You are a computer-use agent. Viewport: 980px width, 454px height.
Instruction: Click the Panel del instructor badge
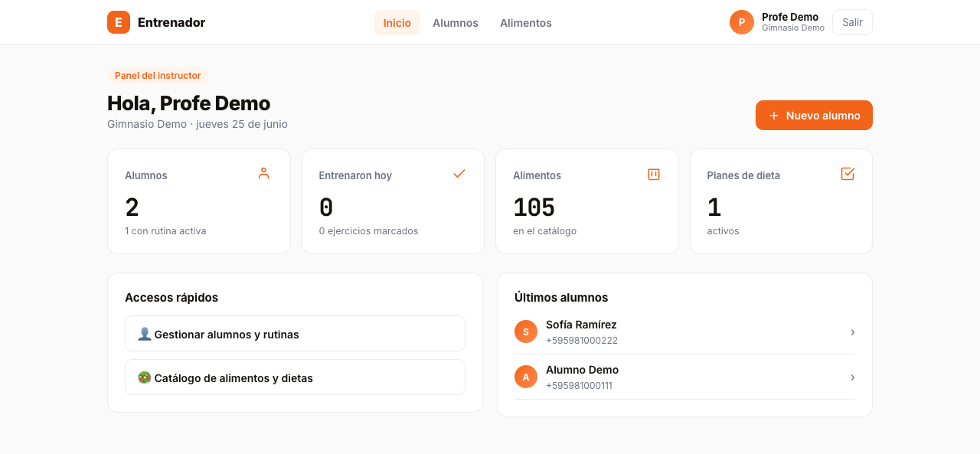(x=158, y=76)
